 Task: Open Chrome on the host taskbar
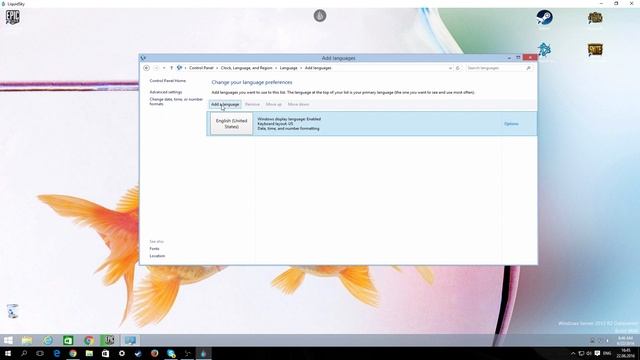click(73, 353)
